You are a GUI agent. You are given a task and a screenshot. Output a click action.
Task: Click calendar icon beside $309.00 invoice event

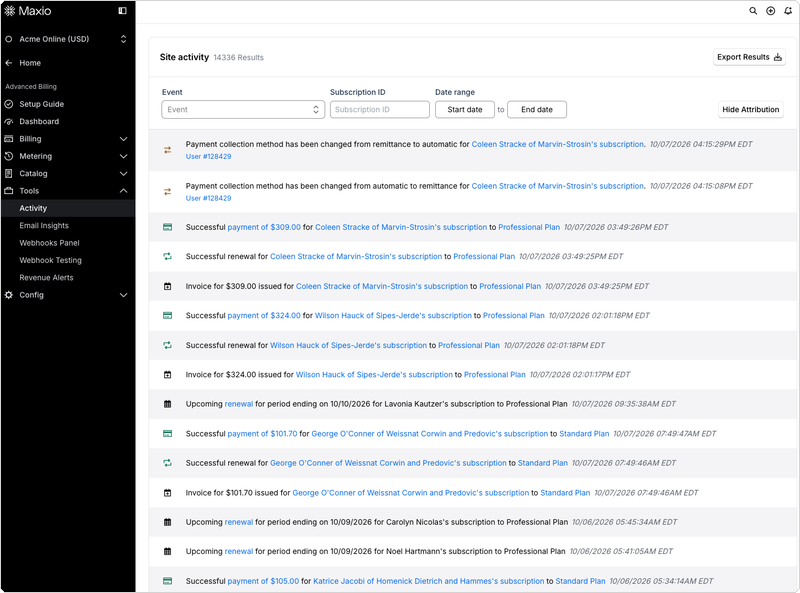tap(167, 286)
